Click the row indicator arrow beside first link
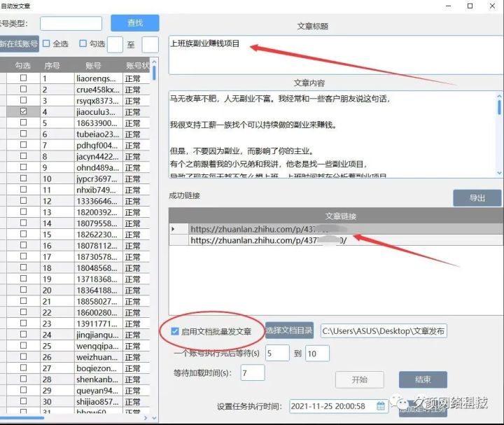Image resolution: width=504 pixels, height=425 pixels. click(174, 229)
